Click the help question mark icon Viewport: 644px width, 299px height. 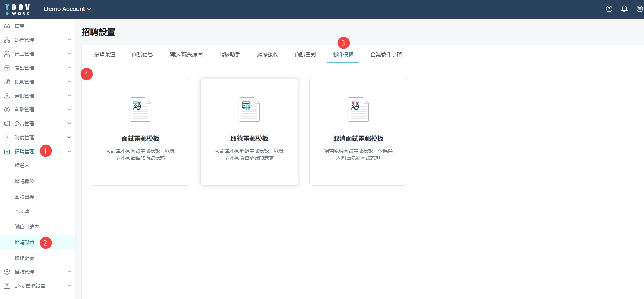tap(609, 9)
